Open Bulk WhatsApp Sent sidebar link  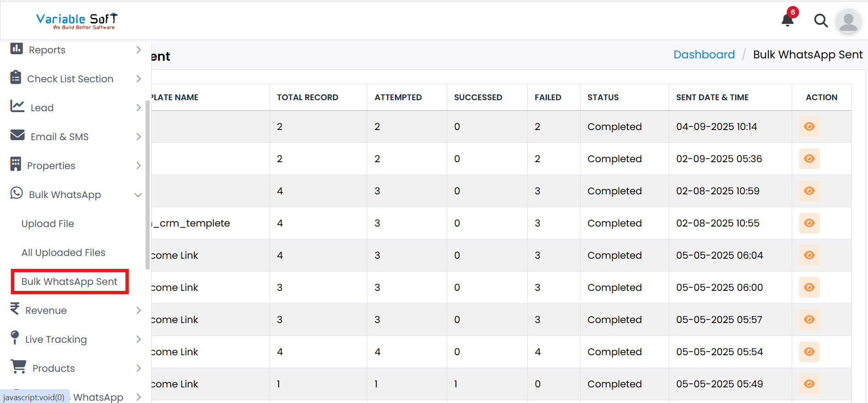pos(69,282)
